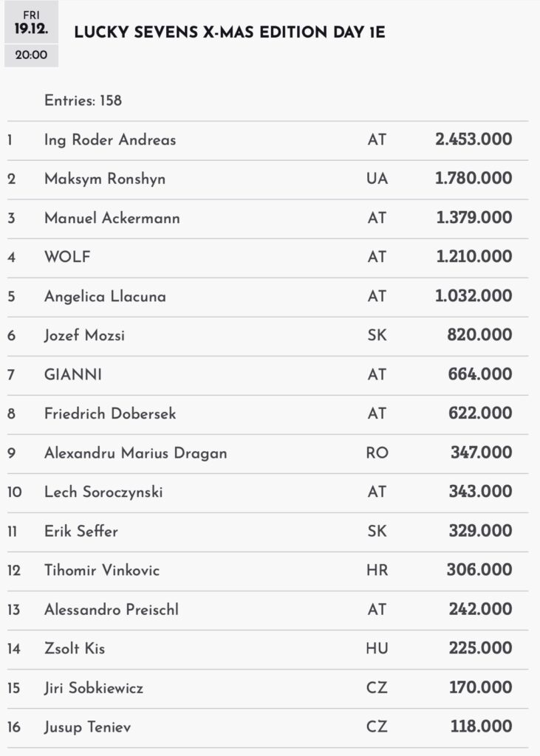
Task: Click Lech Soroczynski's 343.000 chip stack
Action: pos(480,492)
